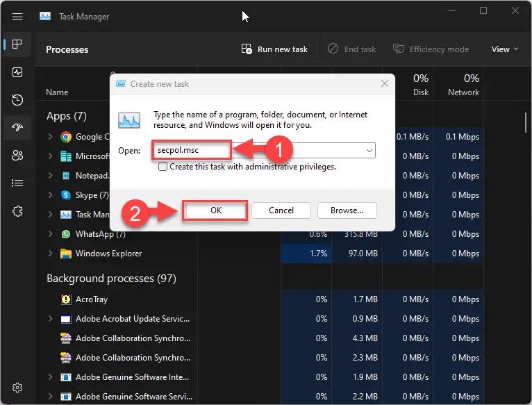The image size is (532, 405).
Task: Expand the Notepad process group
Action: (x=50, y=176)
